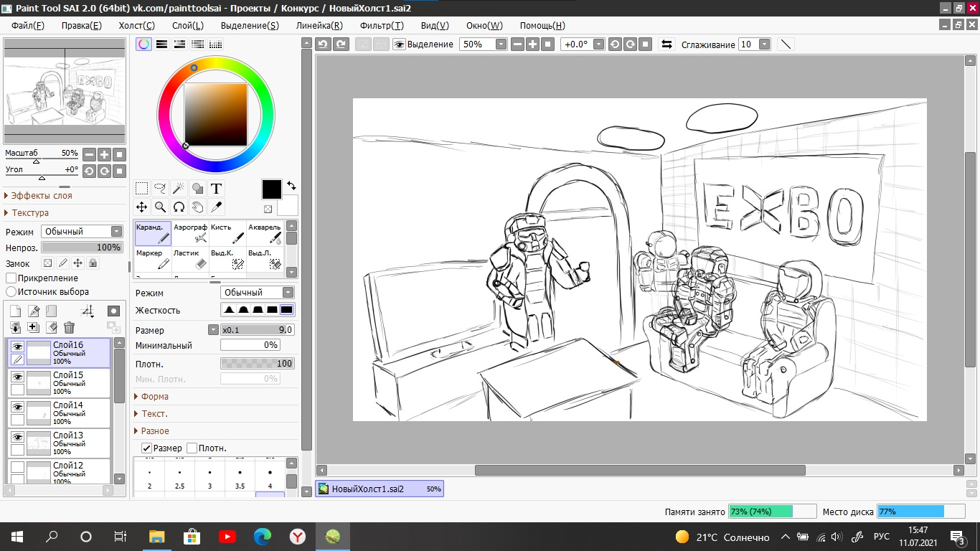
Task: Select the Eyedropper tool
Action: coord(216,207)
